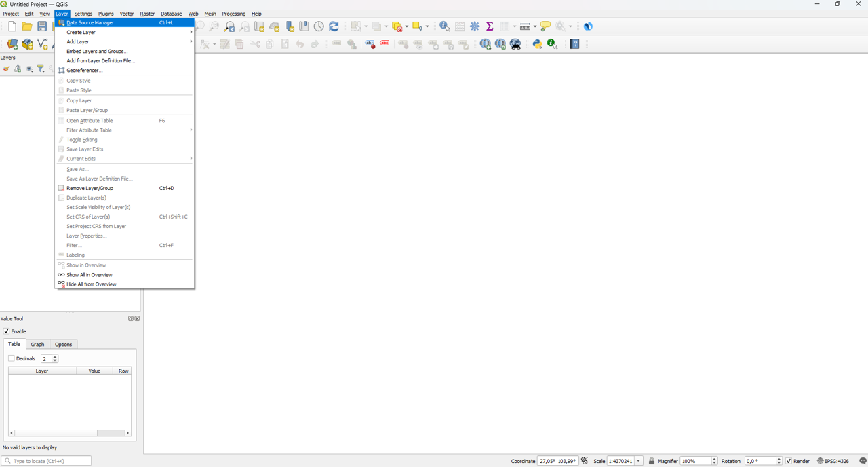The image size is (868, 467).
Task: Refresh the map canvas
Action: tap(332, 26)
